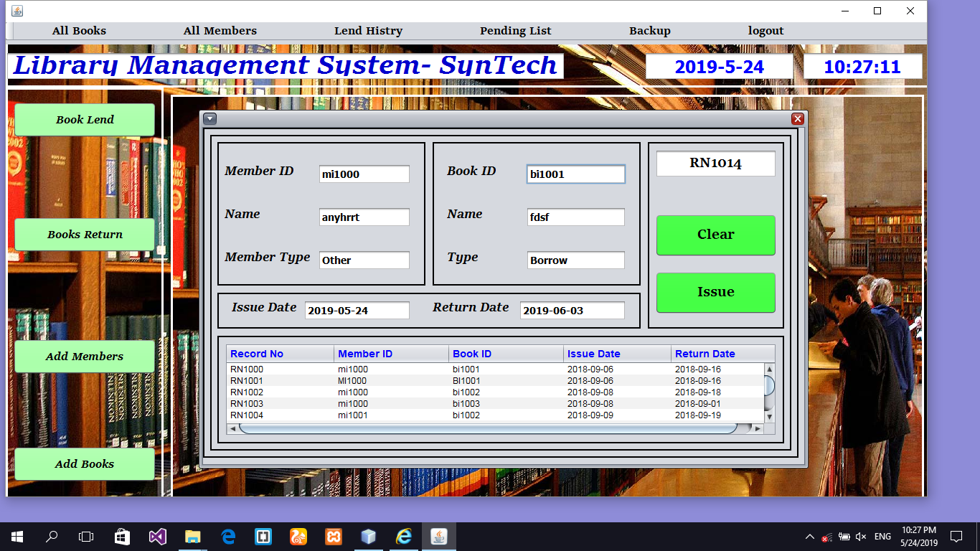Open Visual Studio from taskbar
The image size is (980, 551).
coord(157,536)
